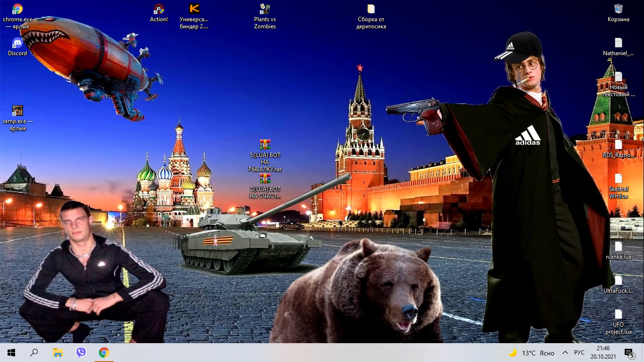Select the UFO project.lua file

(618, 315)
